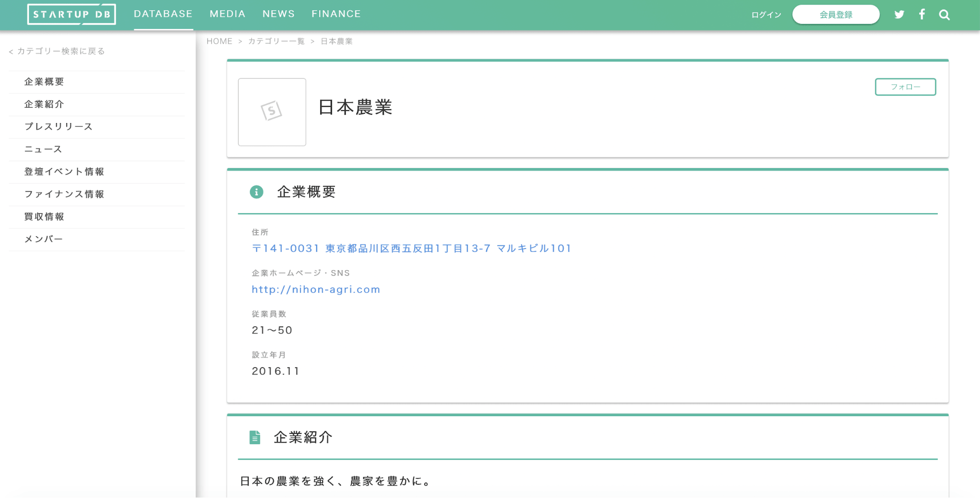Image resolution: width=980 pixels, height=498 pixels.
Task: Open the Facebook icon in header
Action: (x=922, y=14)
